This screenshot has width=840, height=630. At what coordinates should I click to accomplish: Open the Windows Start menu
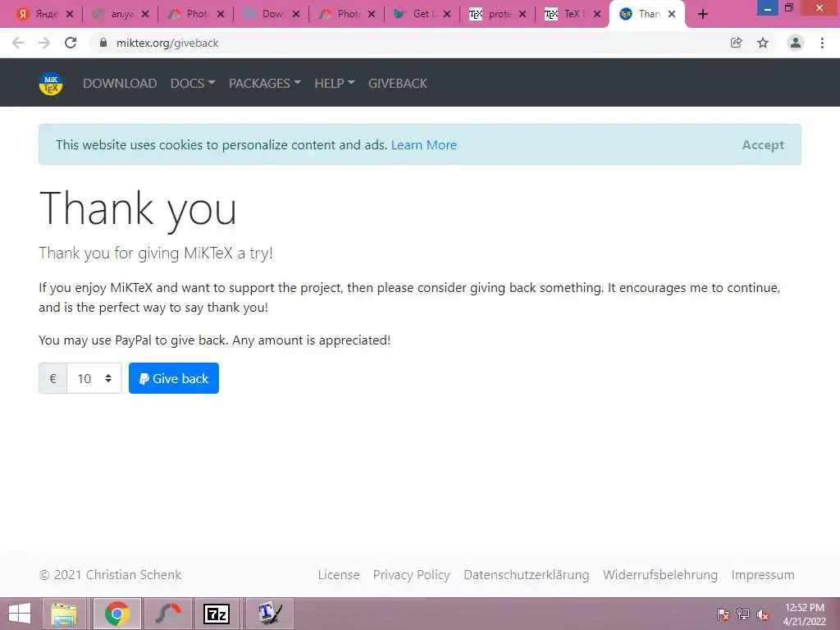(20, 614)
